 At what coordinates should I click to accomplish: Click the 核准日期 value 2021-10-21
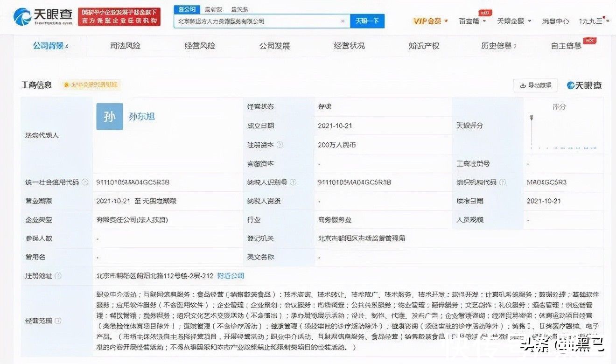544,201
